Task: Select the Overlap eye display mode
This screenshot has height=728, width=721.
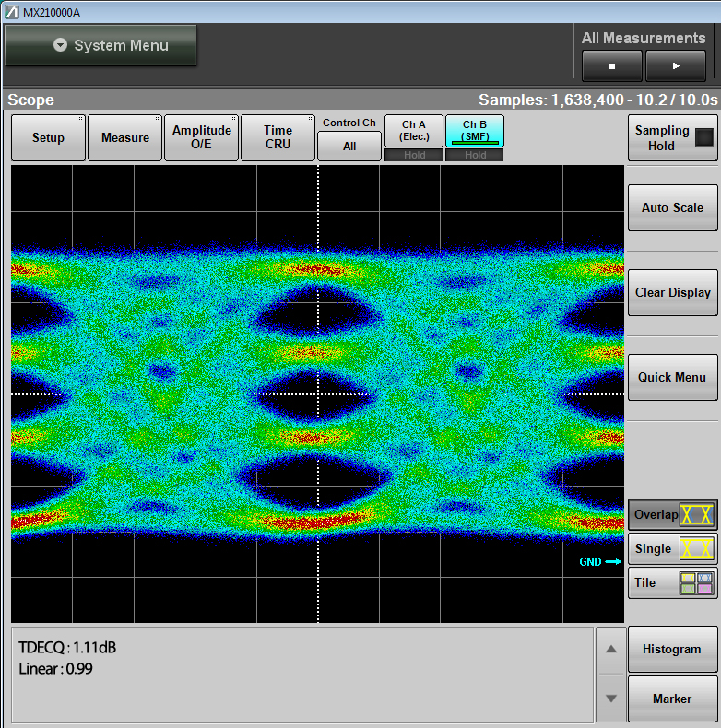Action: pyautogui.click(x=672, y=515)
